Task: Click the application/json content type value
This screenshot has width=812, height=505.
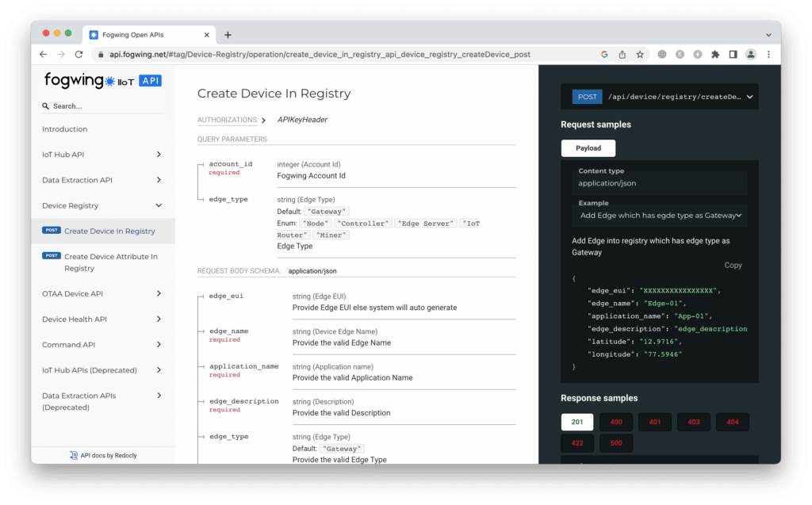Action: [x=607, y=183]
